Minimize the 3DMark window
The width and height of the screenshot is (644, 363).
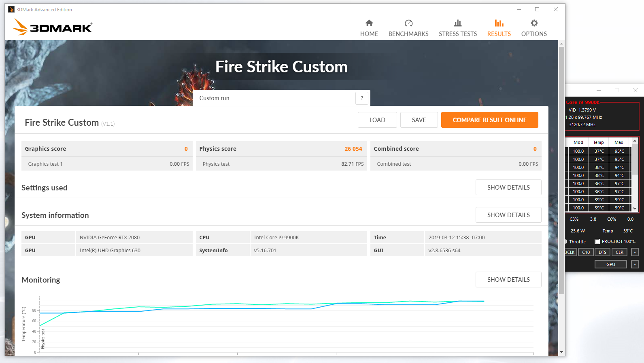pos(519,9)
